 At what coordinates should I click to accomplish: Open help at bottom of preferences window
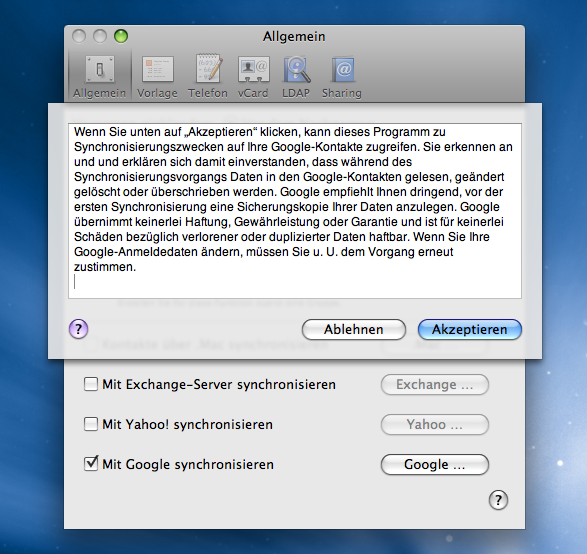coord(498,500)
